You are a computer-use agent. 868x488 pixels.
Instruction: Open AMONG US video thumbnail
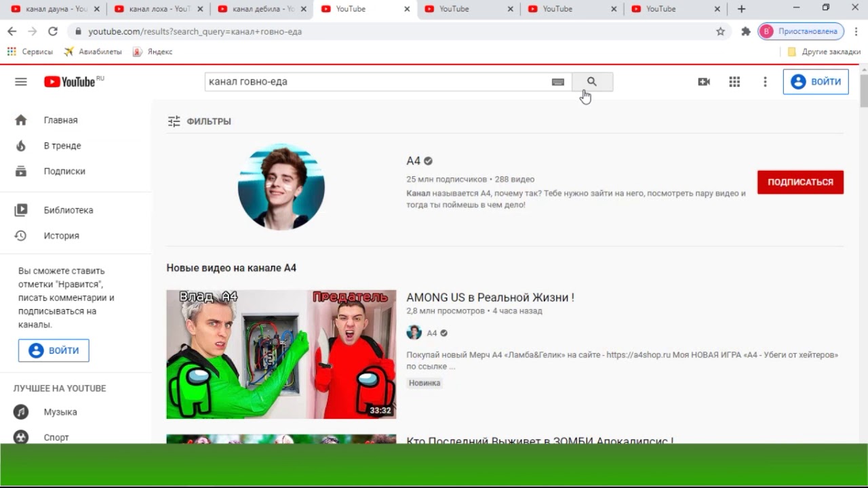281,354
